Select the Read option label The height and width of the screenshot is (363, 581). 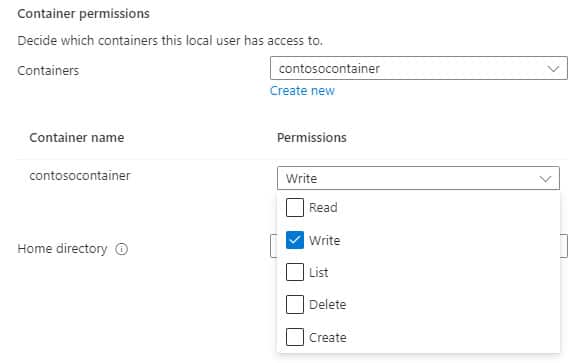tap(323, 207)
